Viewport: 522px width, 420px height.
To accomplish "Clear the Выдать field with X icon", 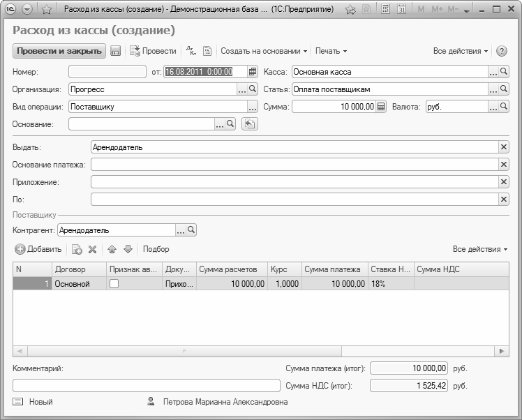I will click(x=504, y=147).
